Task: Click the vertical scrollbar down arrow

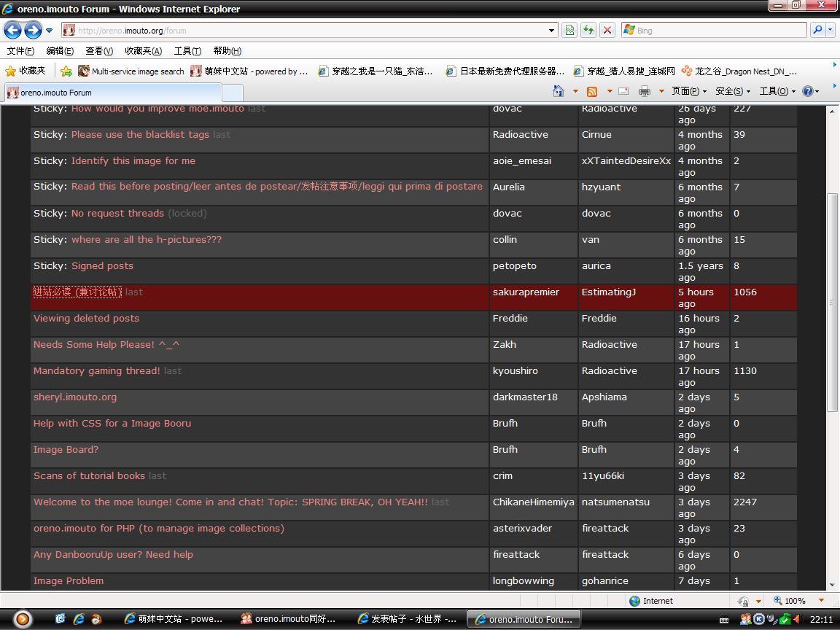Action: (x=832, y=586)
